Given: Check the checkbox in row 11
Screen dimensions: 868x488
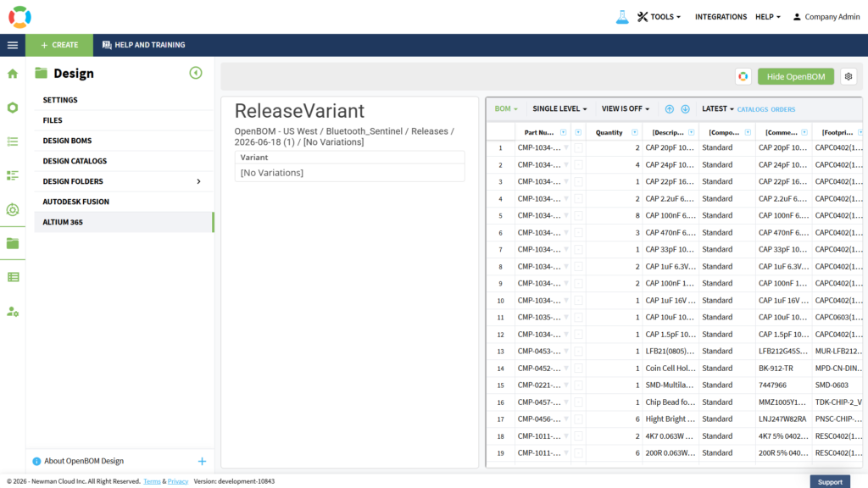Looking at the screenshot, I should tap(578, 318).
